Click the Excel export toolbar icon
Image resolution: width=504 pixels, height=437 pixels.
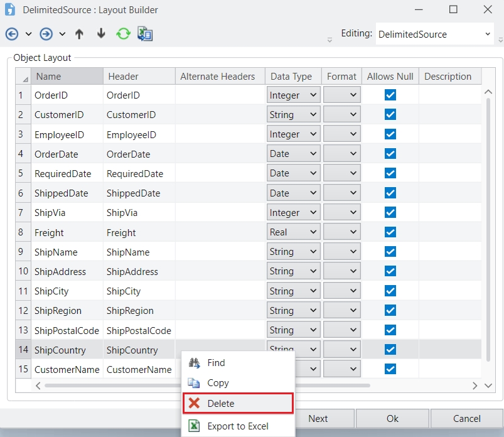[x=145, y=34]
